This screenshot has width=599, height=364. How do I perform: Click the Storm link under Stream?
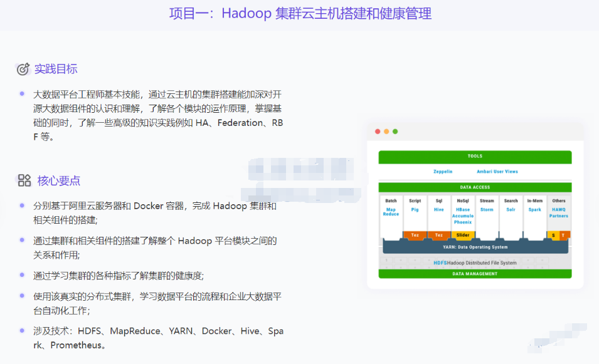[x=487, y=210]
